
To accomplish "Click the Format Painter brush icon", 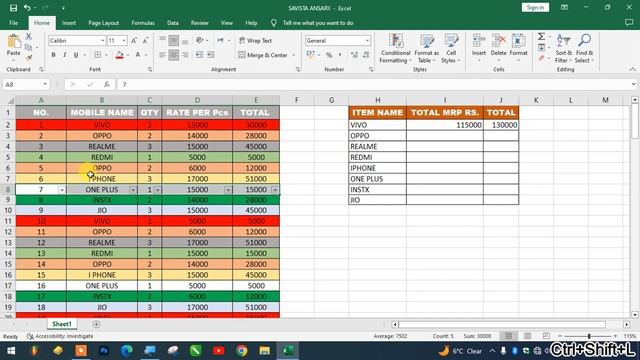I will (28, 58).
